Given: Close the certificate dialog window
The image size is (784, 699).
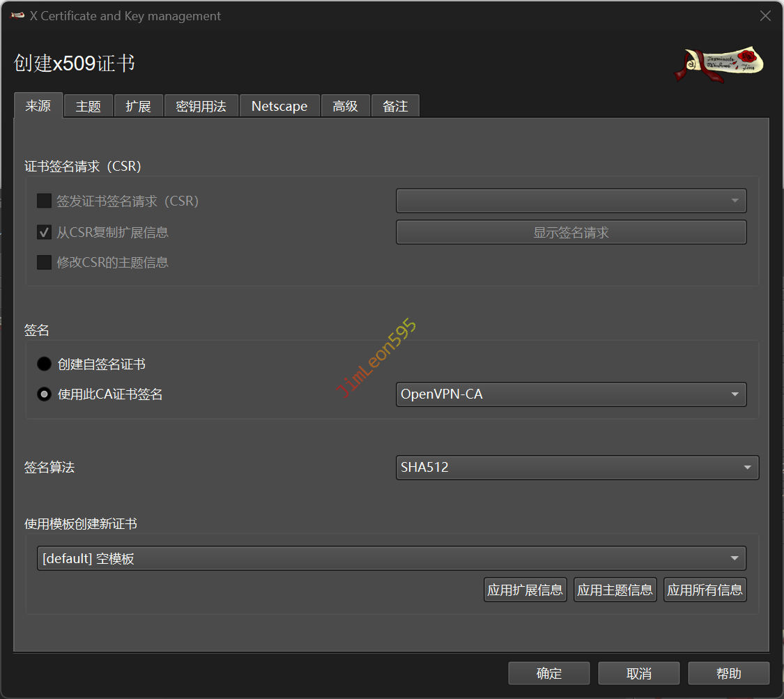Looking at the screenshot, I should pos(765,16).
